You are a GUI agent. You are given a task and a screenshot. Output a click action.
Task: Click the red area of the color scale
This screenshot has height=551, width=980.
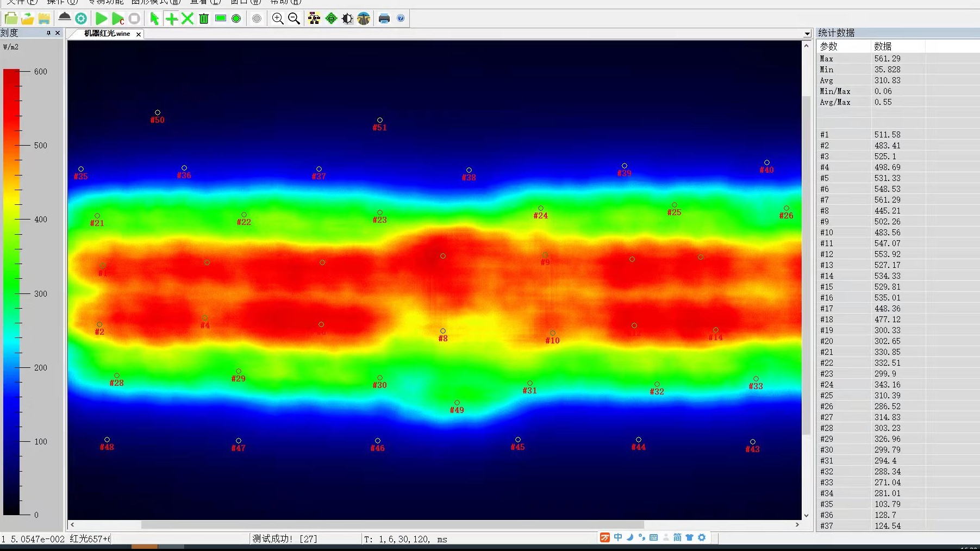click(x=11, y=103)
